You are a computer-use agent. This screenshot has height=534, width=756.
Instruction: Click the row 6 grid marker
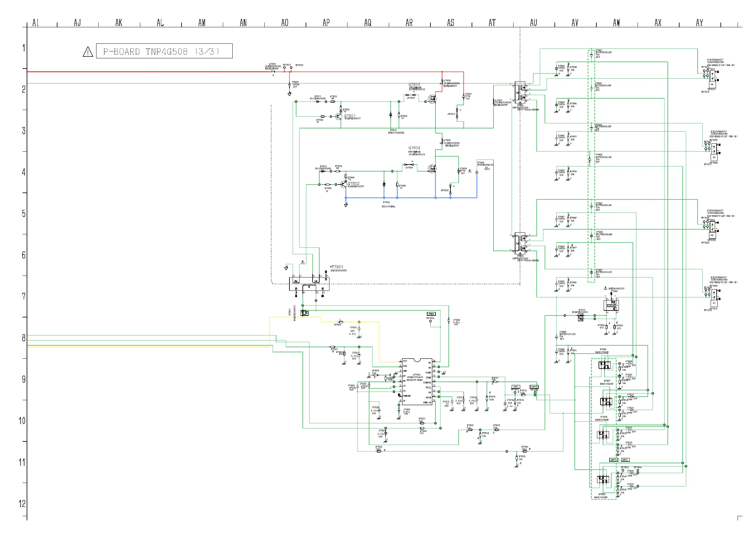24,255
